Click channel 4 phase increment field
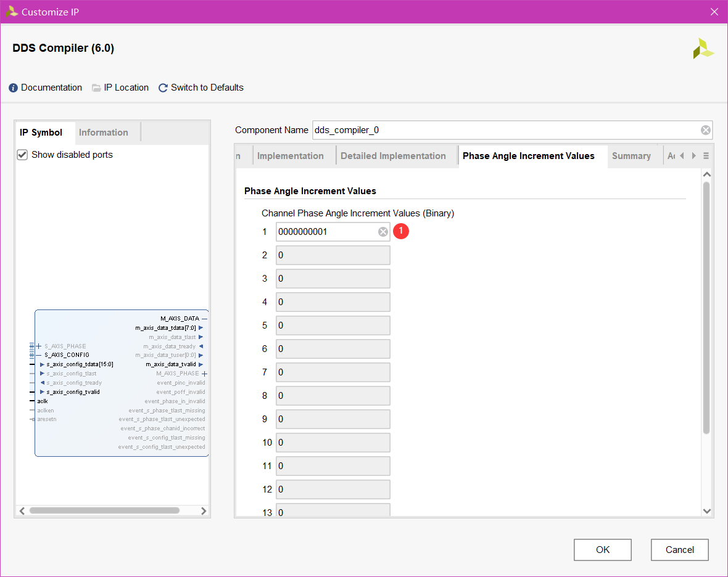 [x=333, y=302]
